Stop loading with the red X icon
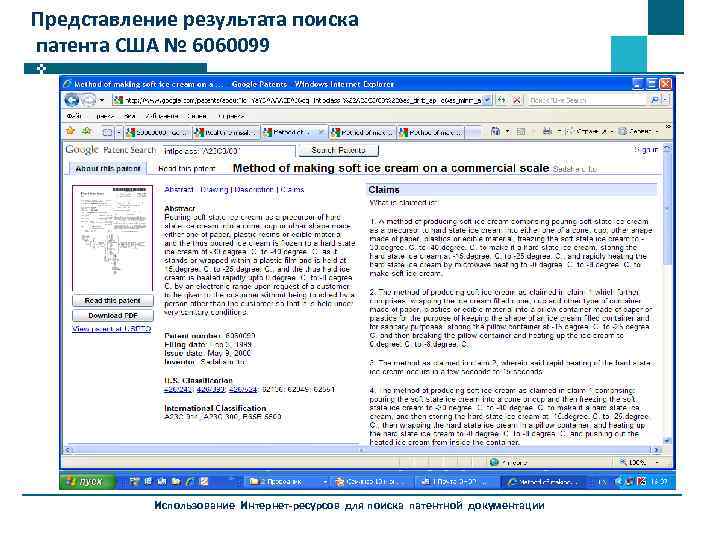This screenshot has width=720, height=540. point(517,100)
